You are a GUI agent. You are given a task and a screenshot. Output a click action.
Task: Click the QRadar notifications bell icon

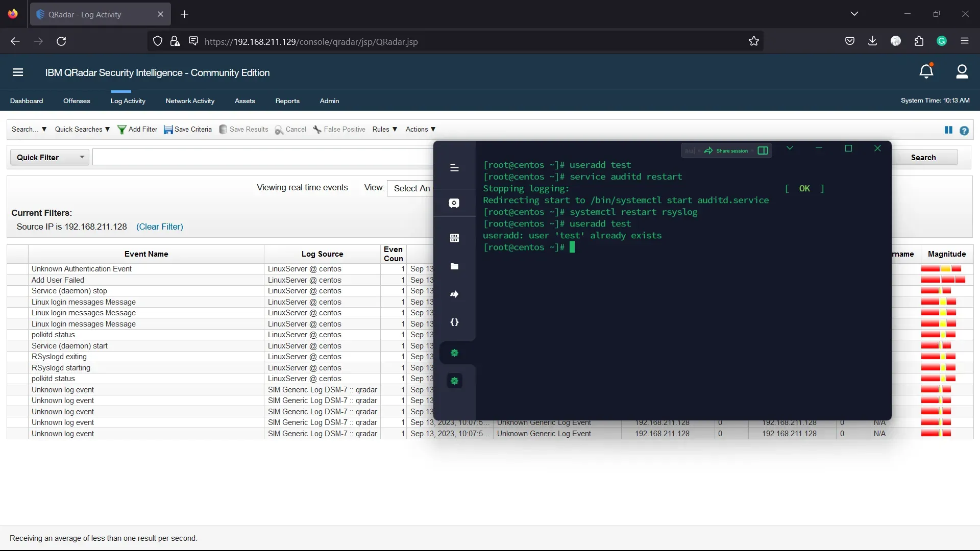926,71
